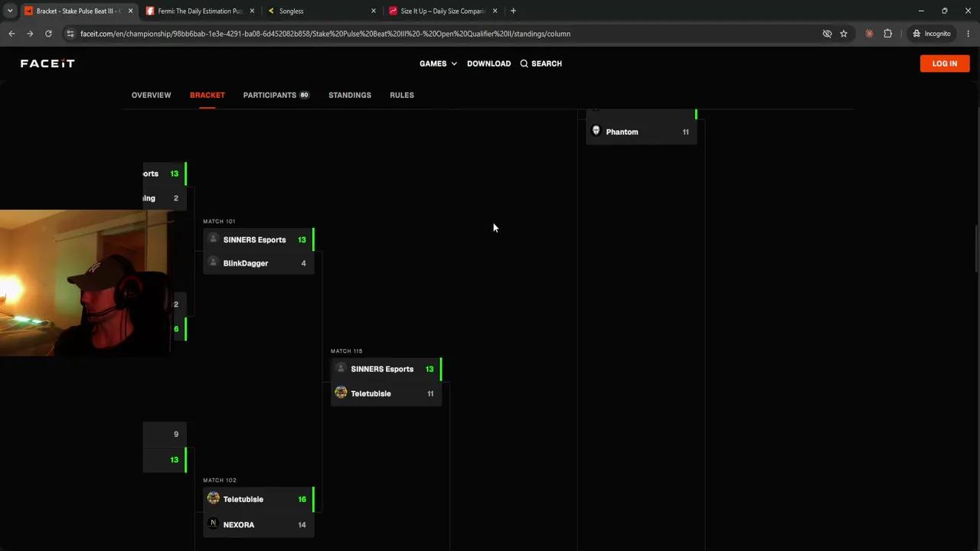Click BlinkDagger avatar placeholder

pos(214,262)
